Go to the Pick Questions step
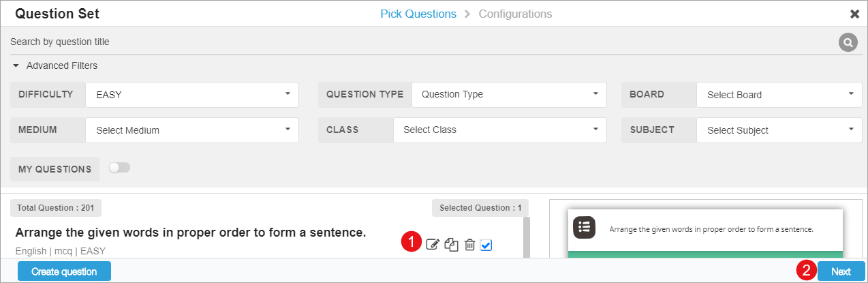 tap(418, 14)
